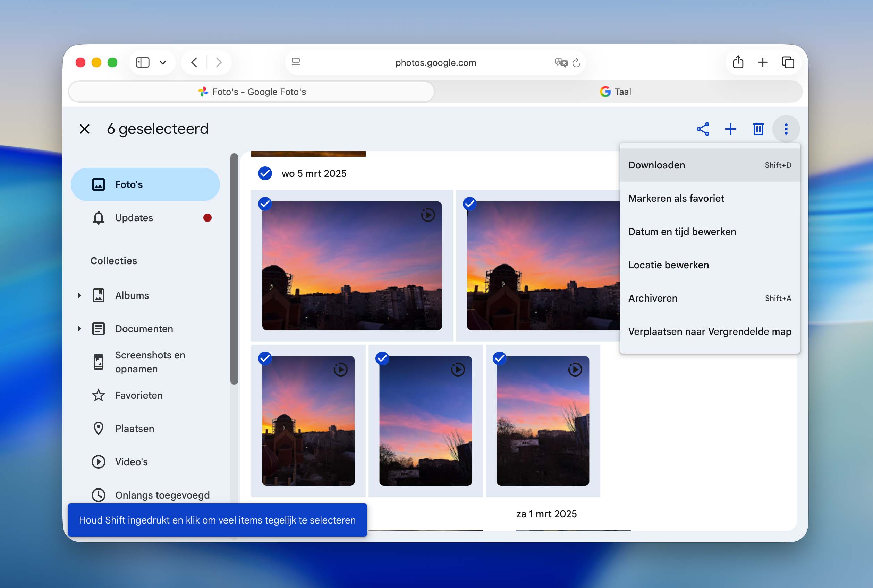Choose Markeren als favoriet
Image resolution: width=873 pixels, height=588 pixels.
(x=710, y=198)
